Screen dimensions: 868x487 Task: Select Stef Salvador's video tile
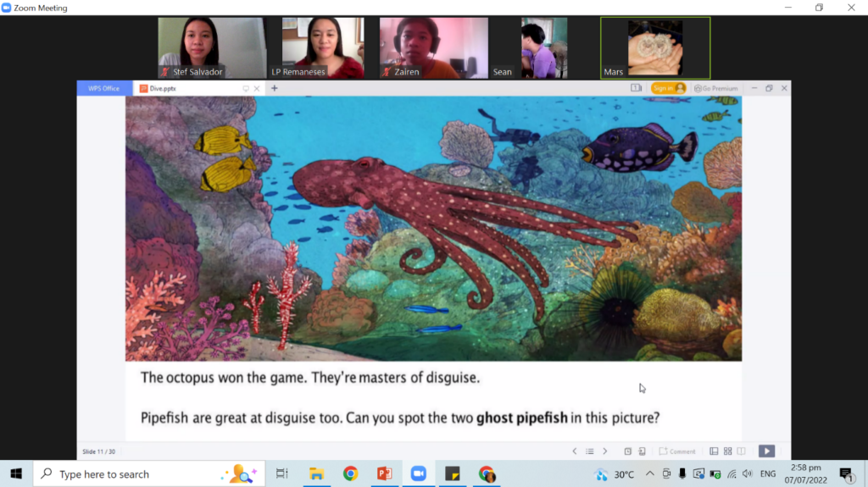coord(212,47)
